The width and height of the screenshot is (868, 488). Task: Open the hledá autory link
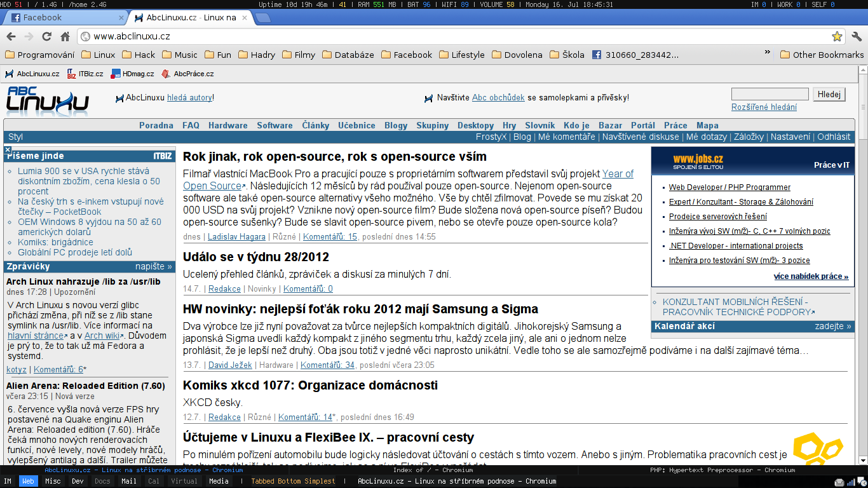pyautogui.click(x=189, y=97)
